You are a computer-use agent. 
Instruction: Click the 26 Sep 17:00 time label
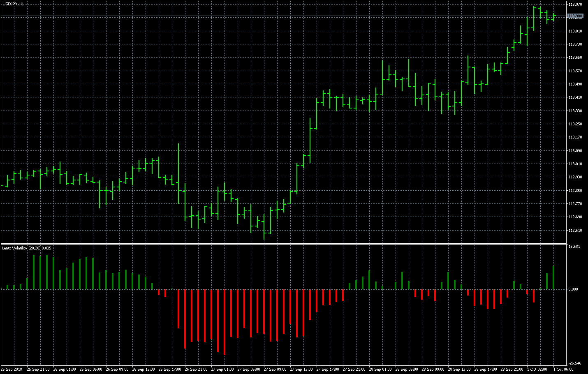[170, 369]
